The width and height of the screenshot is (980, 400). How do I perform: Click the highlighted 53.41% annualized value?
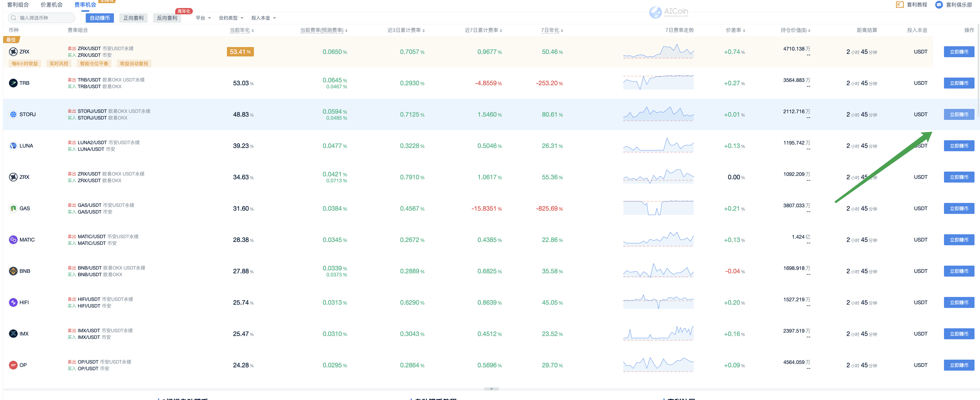240,52
